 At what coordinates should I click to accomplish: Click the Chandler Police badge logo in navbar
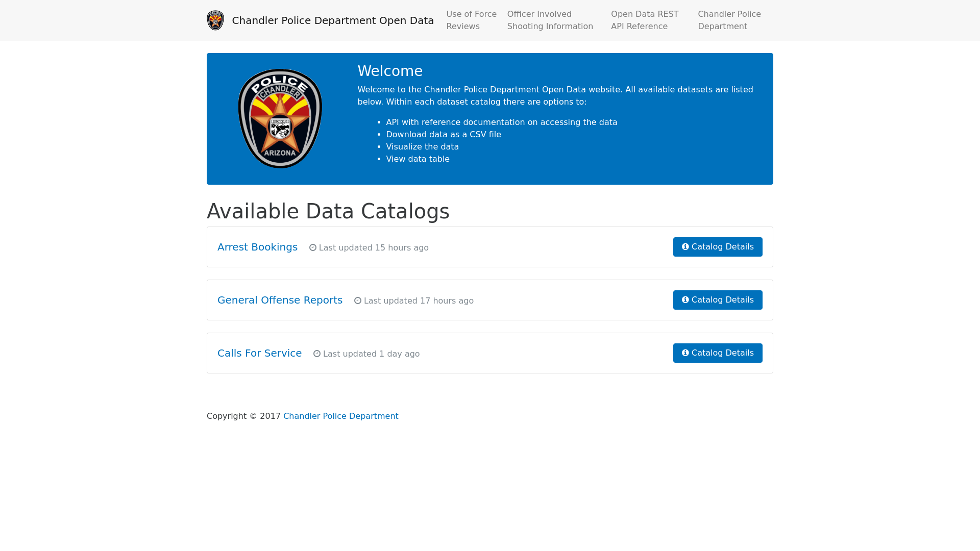215,20
